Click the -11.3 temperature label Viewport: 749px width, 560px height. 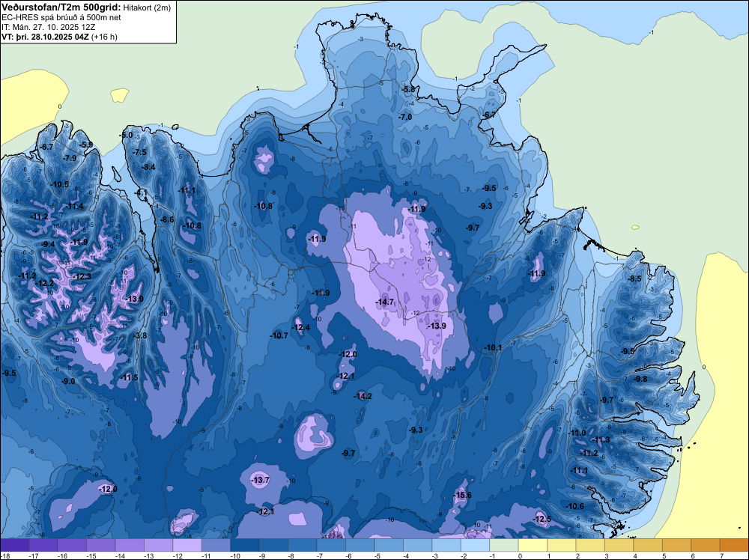click(601, 439)
